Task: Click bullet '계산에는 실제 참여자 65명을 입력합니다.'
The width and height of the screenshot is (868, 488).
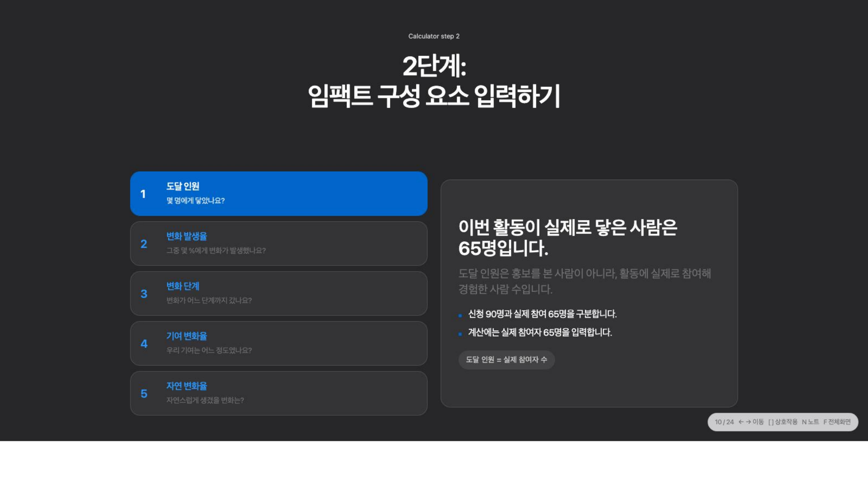Action: (540, 332)
